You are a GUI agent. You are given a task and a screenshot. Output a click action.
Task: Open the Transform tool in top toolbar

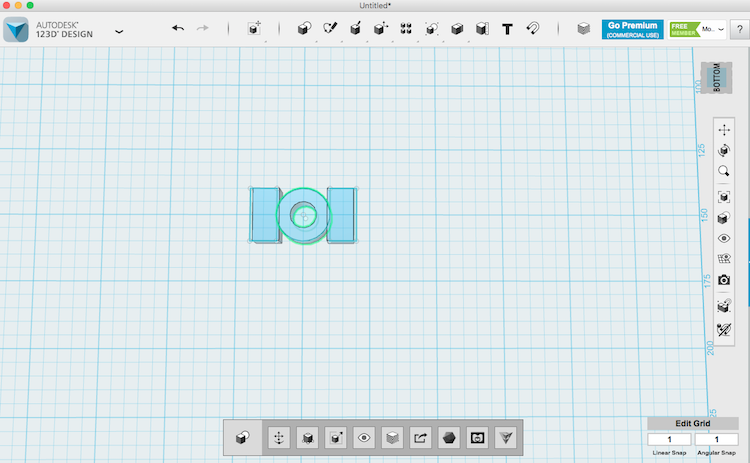click(x=254, y=28)
